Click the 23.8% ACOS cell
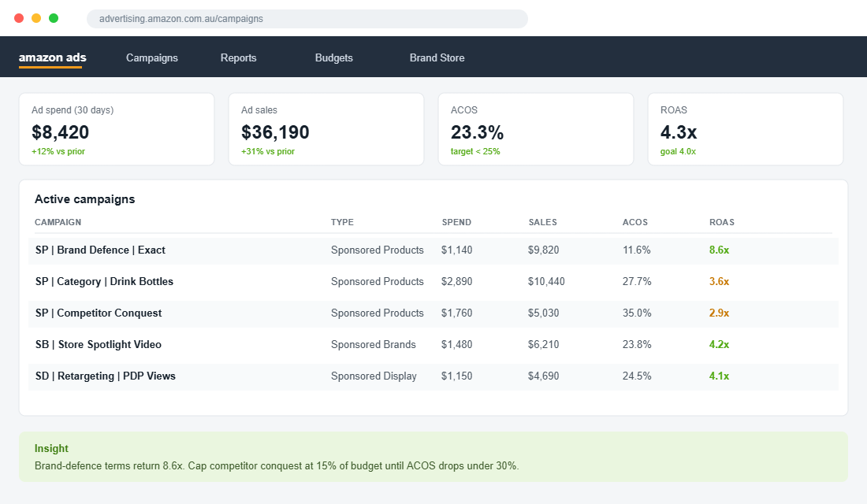The image size is (867, 504). 637,344
